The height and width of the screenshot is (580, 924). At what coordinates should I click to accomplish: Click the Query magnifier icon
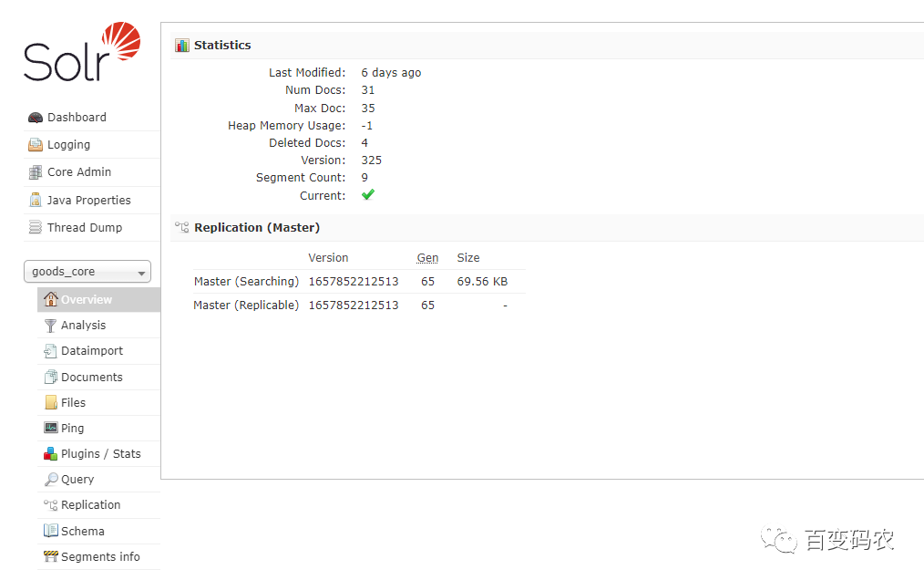tap(51, 479)
